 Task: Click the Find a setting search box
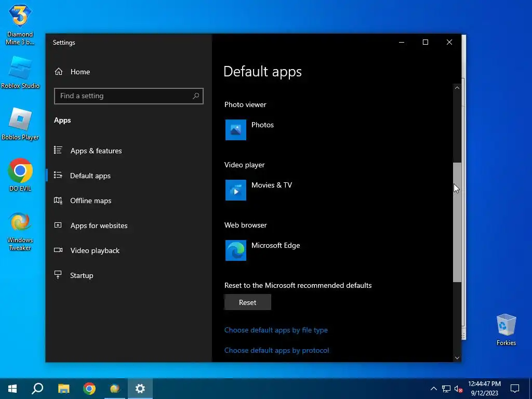[x=129, y=96]
